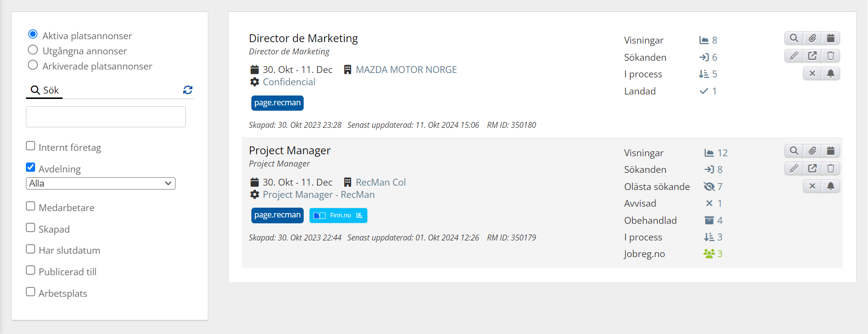Viewport: 868px width, 334px height.
Task: Open the calendar icon for Director de Marketing
Action: [830, 38]
